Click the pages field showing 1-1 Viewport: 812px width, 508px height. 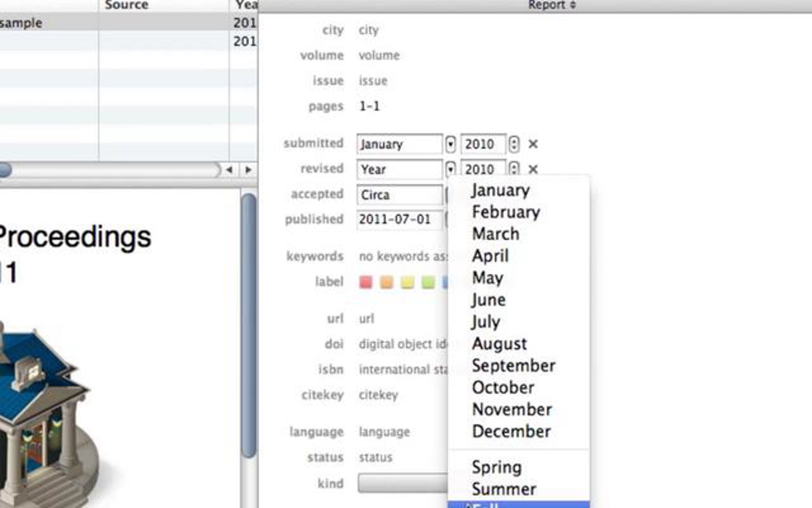[369, 106]
